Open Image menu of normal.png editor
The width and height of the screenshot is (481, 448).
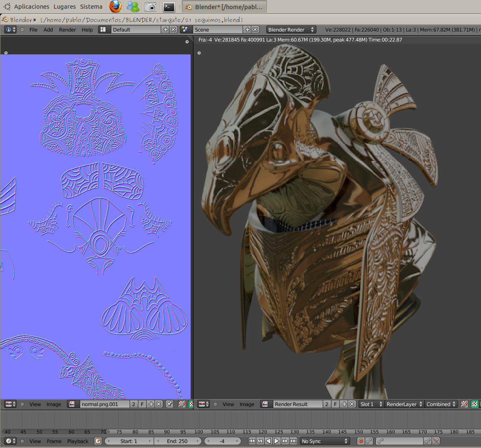tap(54, 404)
